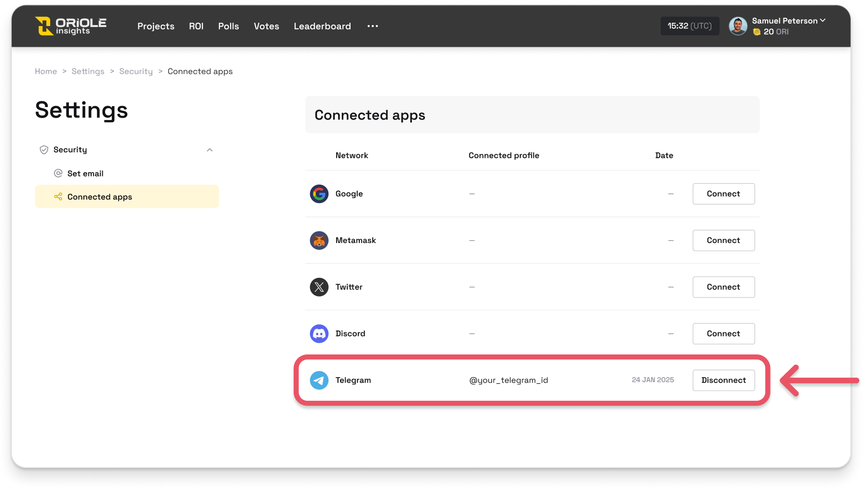
Task: Open the user account dropdown arrow
Action: point(823,20)
